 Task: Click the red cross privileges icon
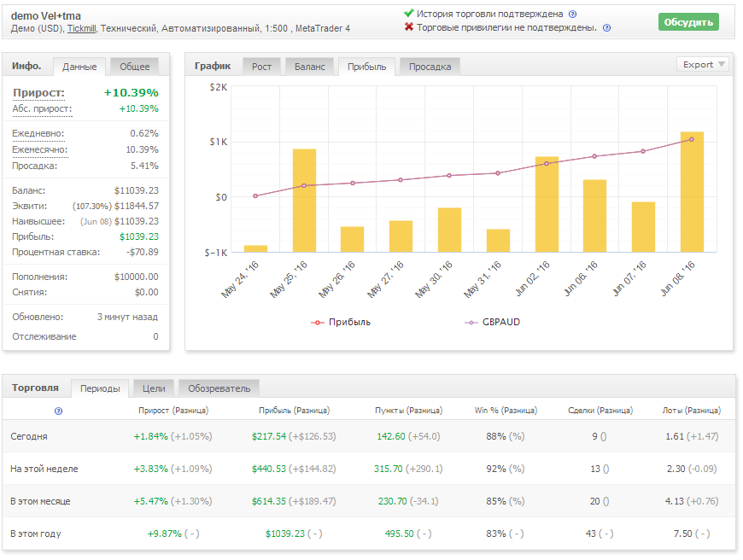tap(409, 27)
